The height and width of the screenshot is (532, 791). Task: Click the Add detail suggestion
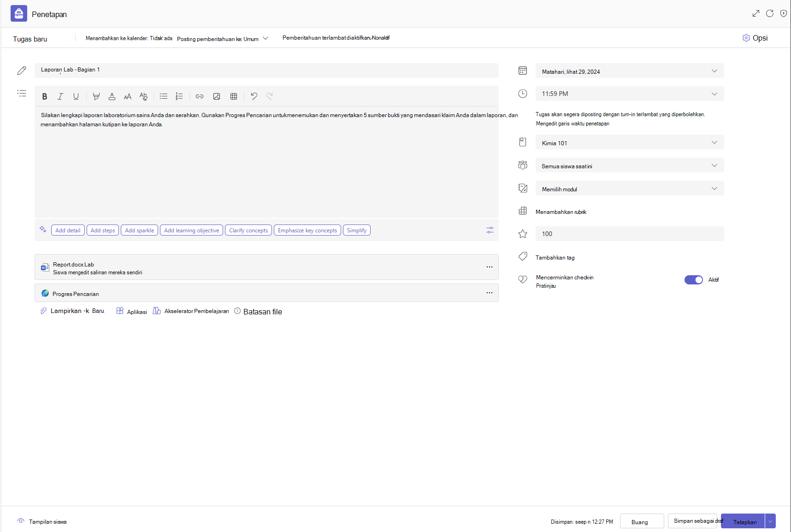point(68,230)
